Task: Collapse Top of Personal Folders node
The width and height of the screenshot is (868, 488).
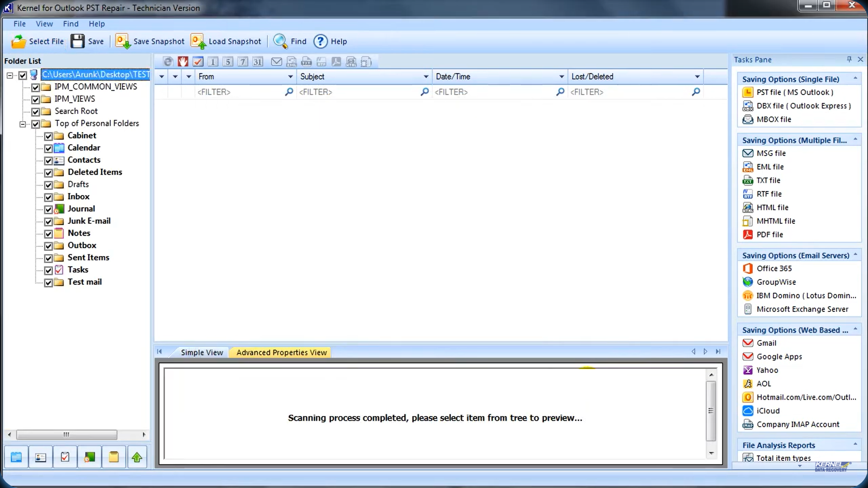Action: [x=22, y=124]
